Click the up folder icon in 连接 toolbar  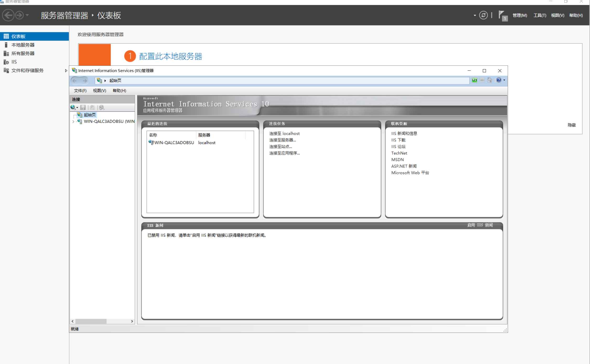click(x=92, y=107)
